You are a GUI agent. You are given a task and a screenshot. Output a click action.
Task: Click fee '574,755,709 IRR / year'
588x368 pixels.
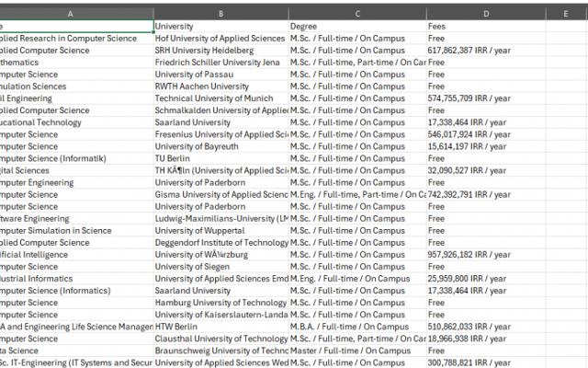click(486, 98)
